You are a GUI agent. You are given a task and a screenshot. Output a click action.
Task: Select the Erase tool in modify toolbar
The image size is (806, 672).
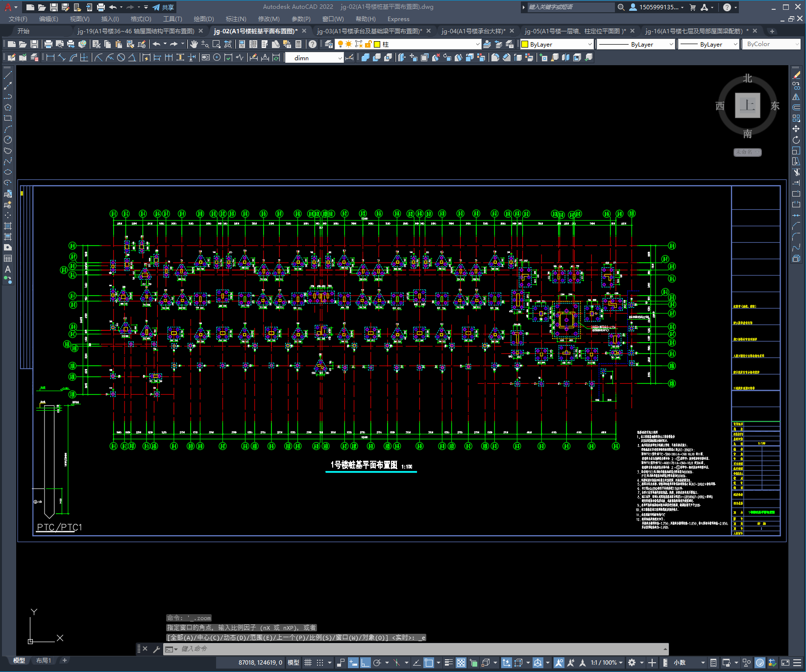pos(796,75)
